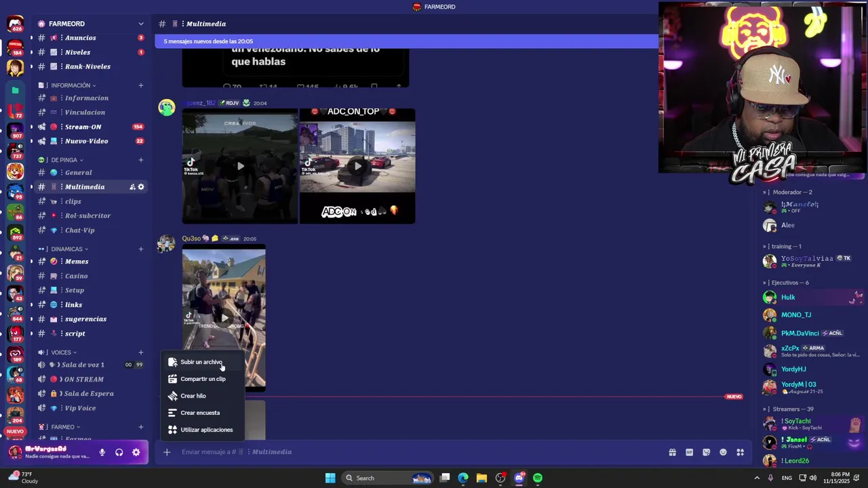Open settings gear for Multimedia channel
This screenshot has height=488, width=868.
coord(141,187)
